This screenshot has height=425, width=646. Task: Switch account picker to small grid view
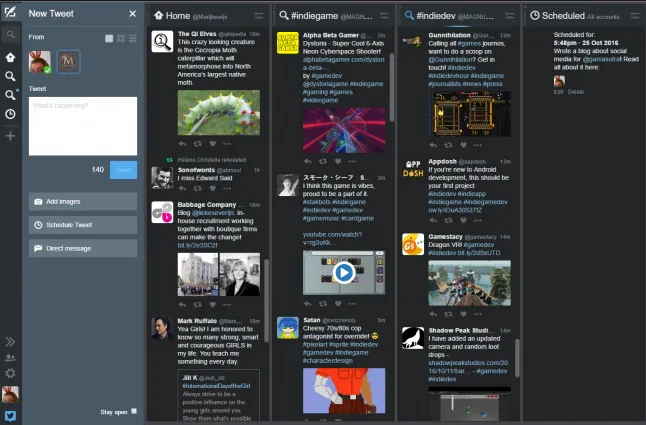121,38
